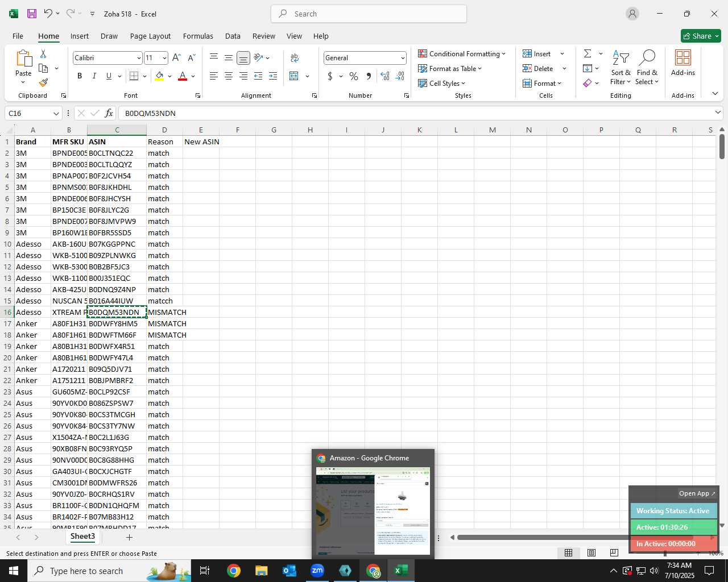Apply the red font color

pyautogui.click(x=183, y=76)
